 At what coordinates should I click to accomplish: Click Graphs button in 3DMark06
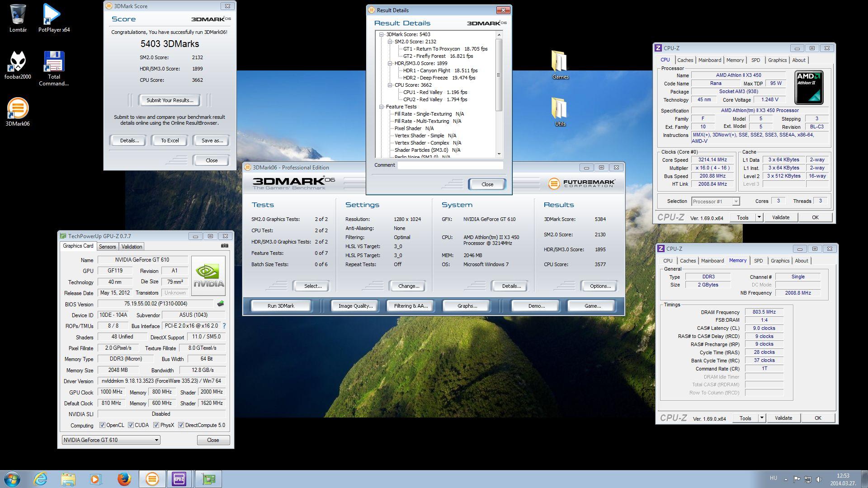click(467, 306)
